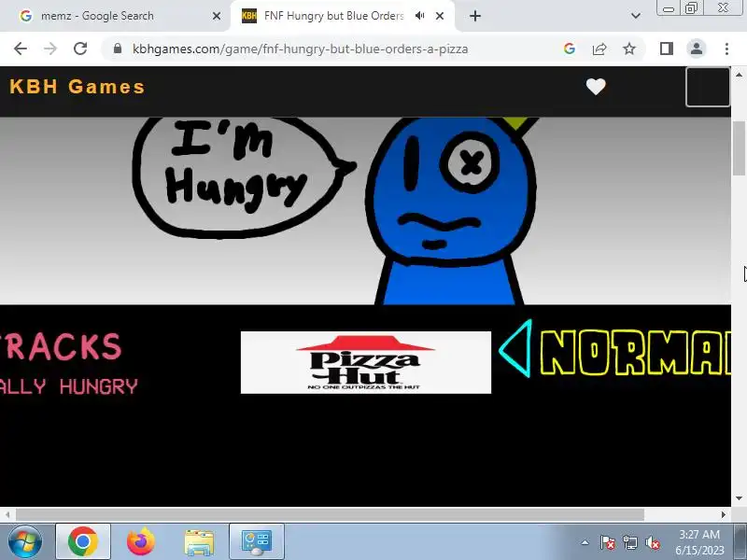Click the blue character in game
Screen dimensions: 747x560
(450, 211)
